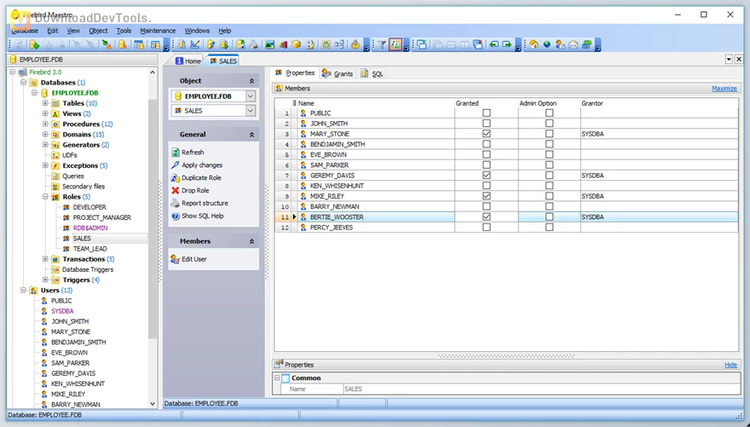Click scroll down arrow of explorer tree

[x=153, y=404]
